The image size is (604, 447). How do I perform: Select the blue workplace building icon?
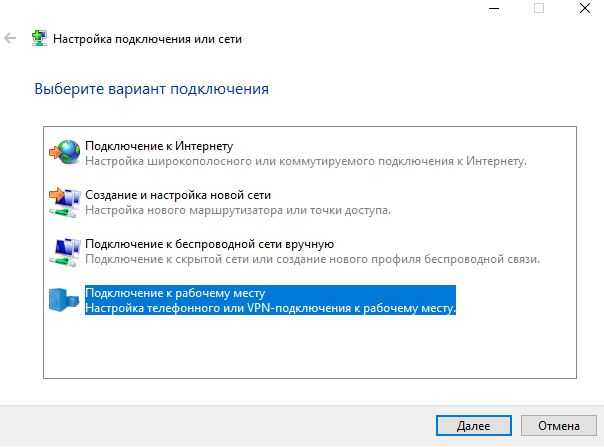64,300
